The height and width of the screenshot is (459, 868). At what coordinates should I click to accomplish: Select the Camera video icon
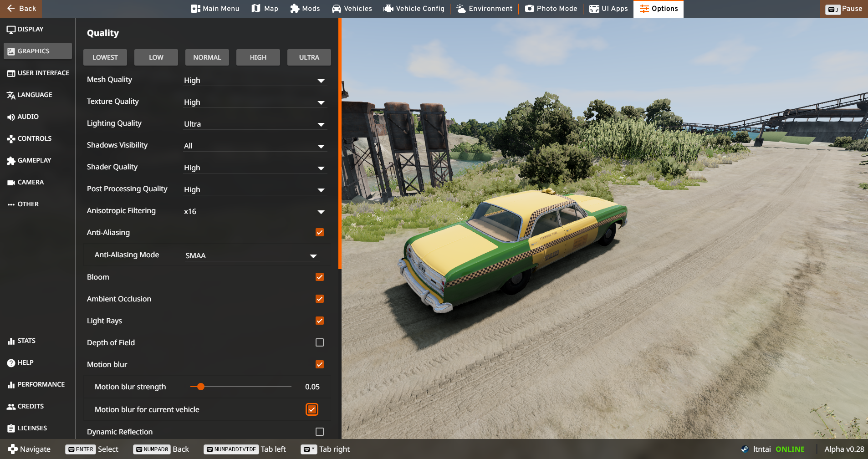coord(11,183)
